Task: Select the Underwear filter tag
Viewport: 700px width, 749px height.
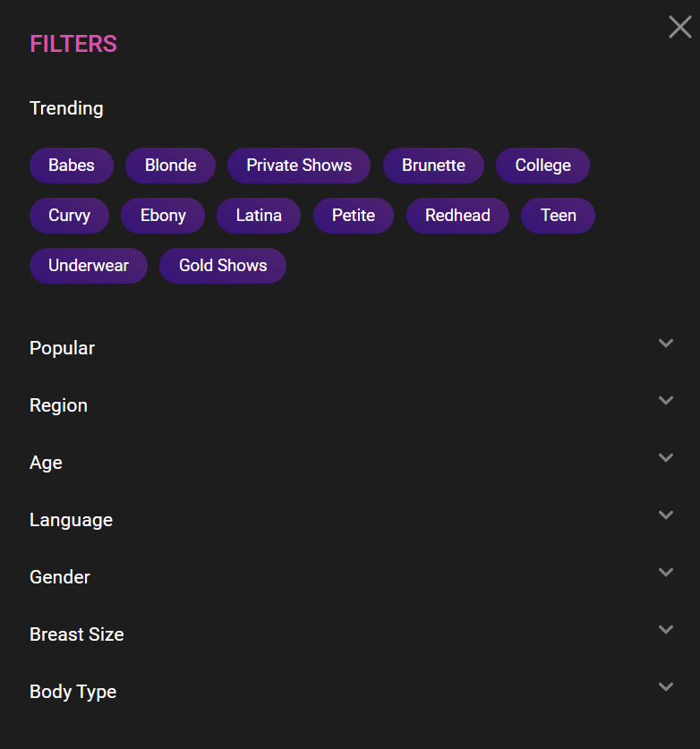Action: (x=89, y=266)
